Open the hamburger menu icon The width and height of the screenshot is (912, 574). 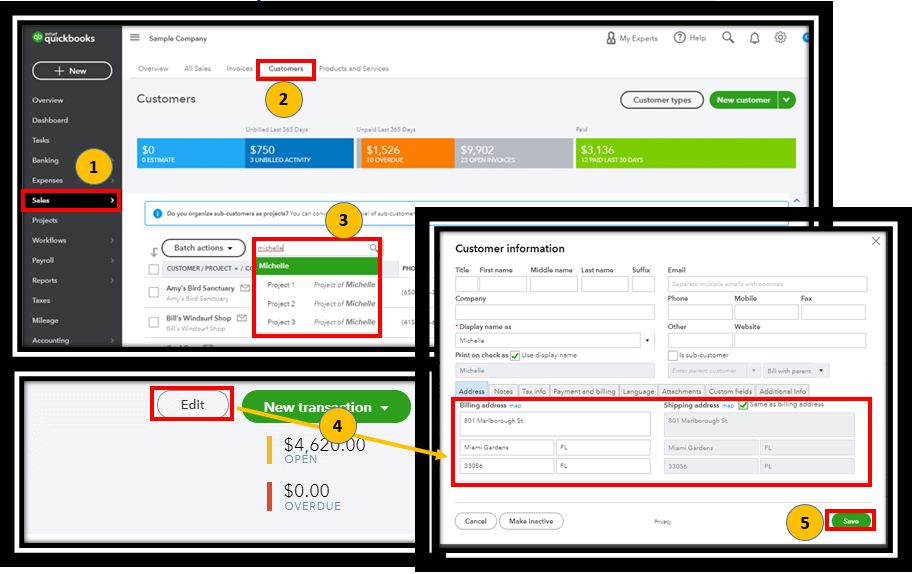point(135,38)
